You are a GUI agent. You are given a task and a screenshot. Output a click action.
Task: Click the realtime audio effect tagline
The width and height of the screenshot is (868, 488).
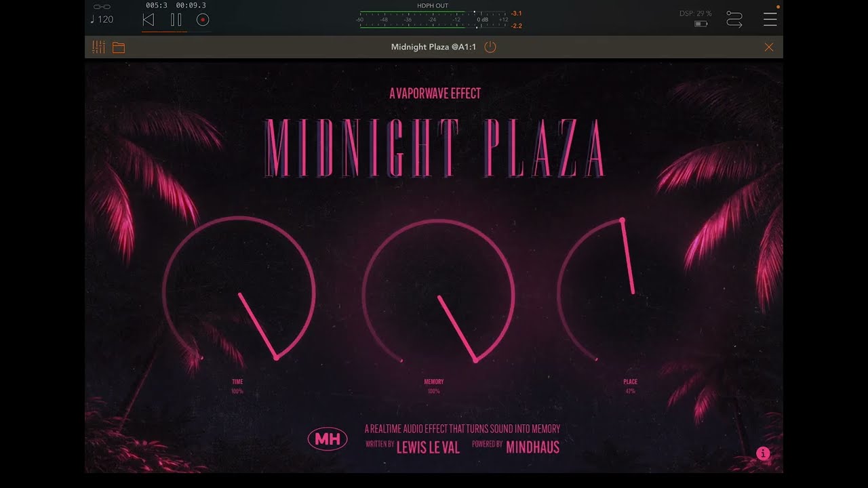click(462, 428)
